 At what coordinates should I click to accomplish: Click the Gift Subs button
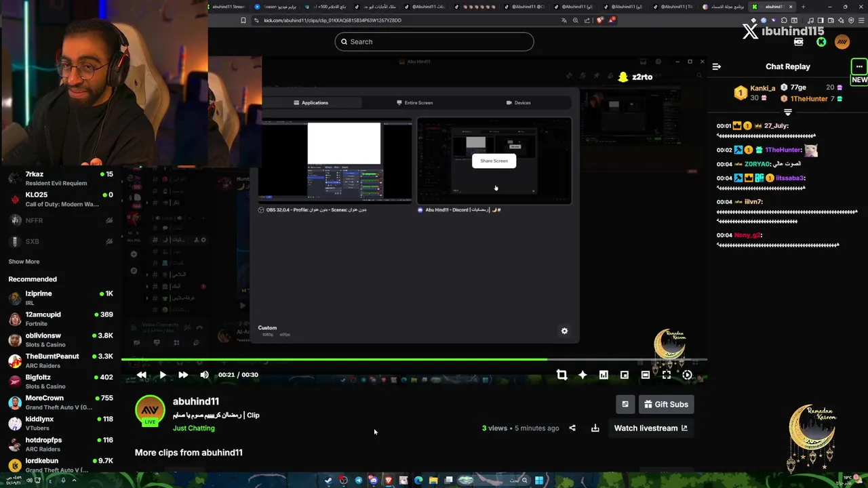[x=666, y=405]
